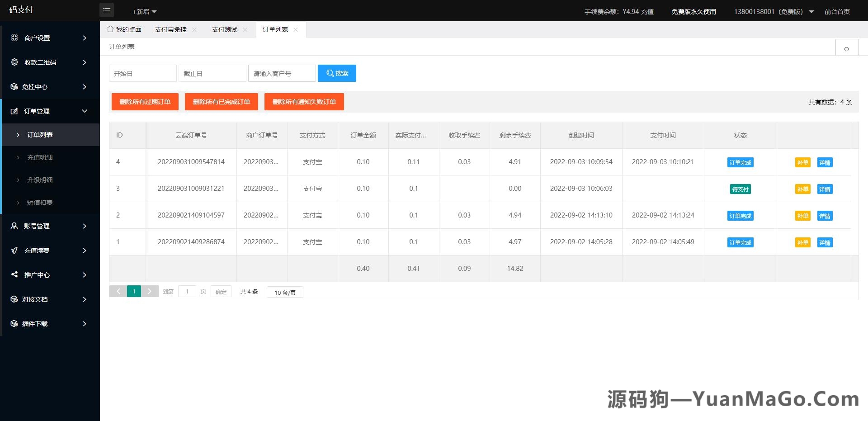868x421 pixels.
Task: Click 删除所有已完成订单 button
Action: tap(221, 102)
